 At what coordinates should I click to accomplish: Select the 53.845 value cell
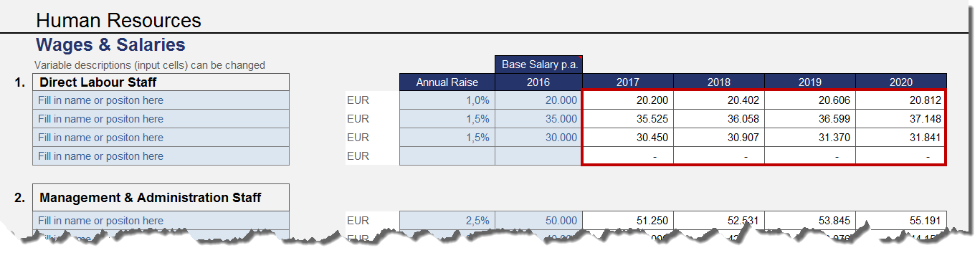point(810,221)
